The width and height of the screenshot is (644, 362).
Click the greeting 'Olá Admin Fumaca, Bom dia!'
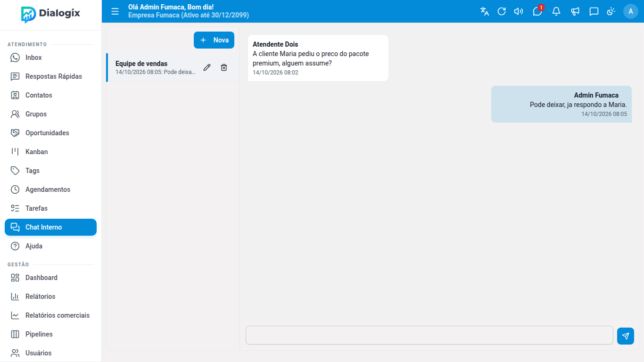pos(171,7)
